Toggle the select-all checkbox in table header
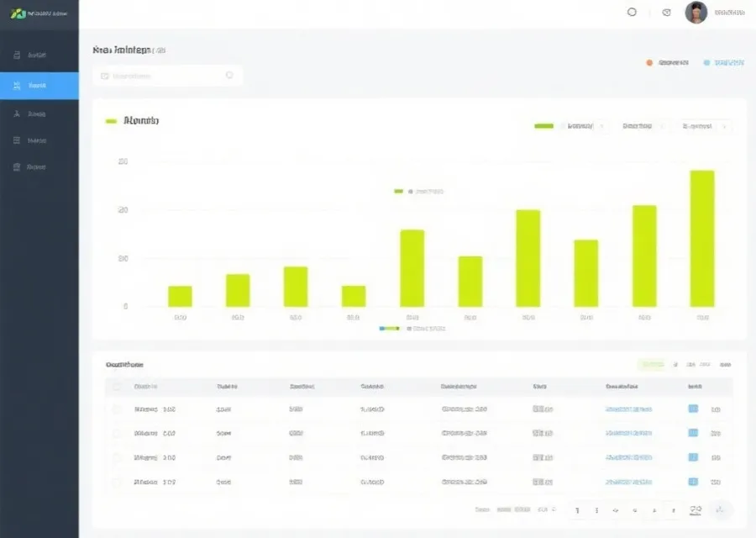Screen dimensions: 756x538 click(117, 387)
